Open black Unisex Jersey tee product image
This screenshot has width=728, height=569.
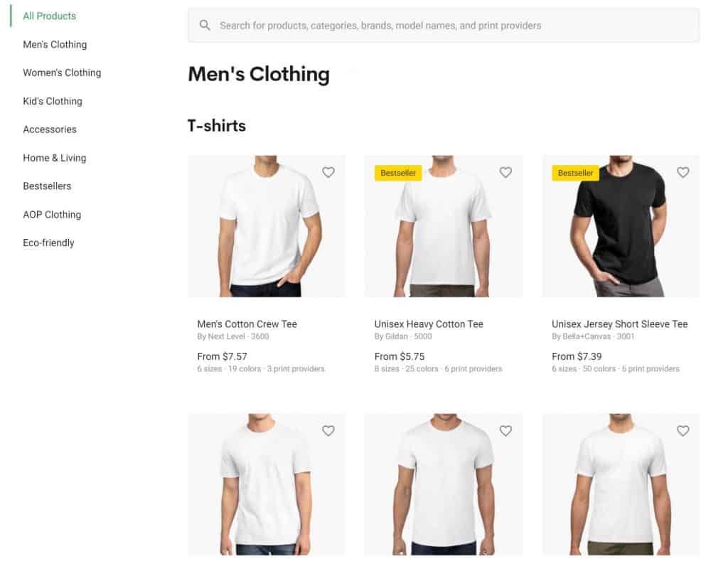[621, 226]
